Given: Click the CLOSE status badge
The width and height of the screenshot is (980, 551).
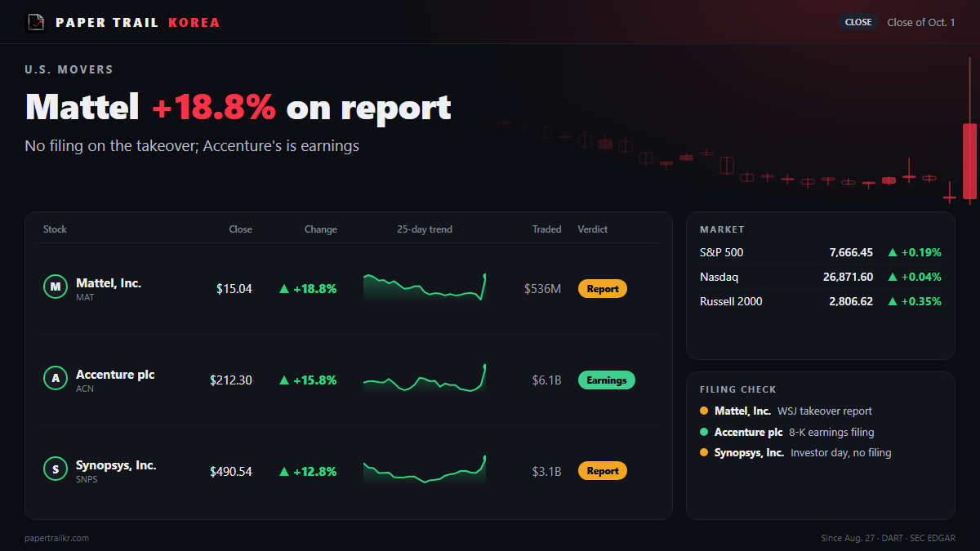Looking at the screenshot, I should pos(858,22).
